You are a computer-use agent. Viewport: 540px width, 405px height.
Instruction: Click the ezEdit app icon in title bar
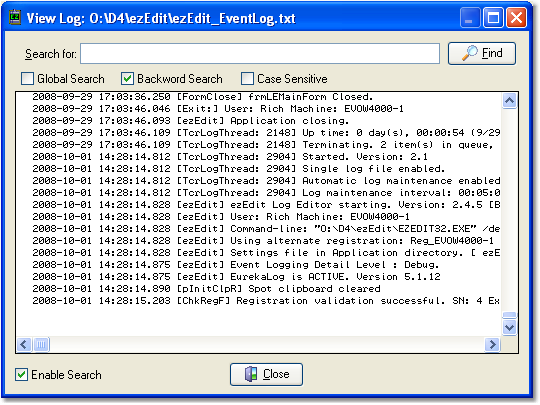(15, 18)
